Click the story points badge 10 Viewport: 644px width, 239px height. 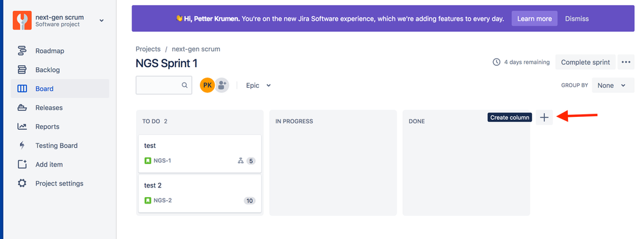[249, 201]
